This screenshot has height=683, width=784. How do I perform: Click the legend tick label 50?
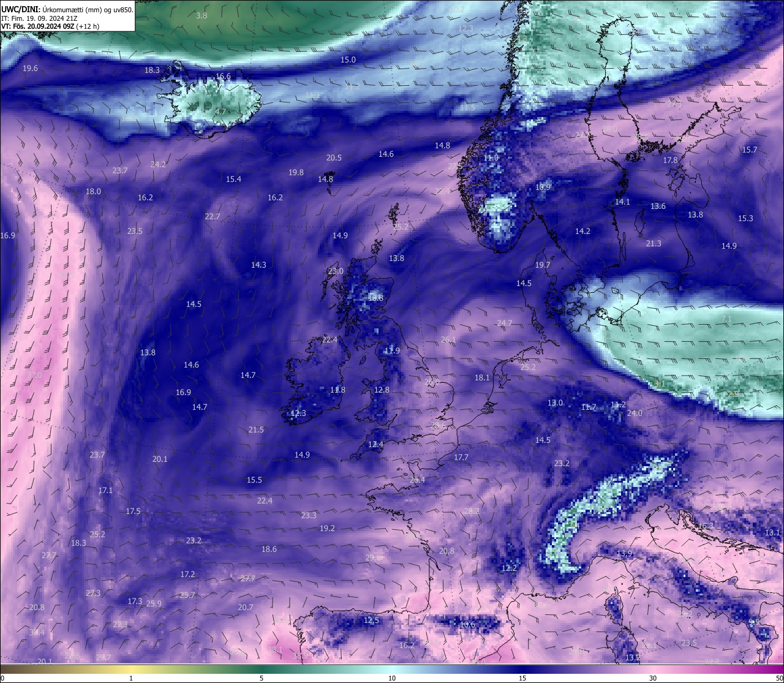pos(779,678)
